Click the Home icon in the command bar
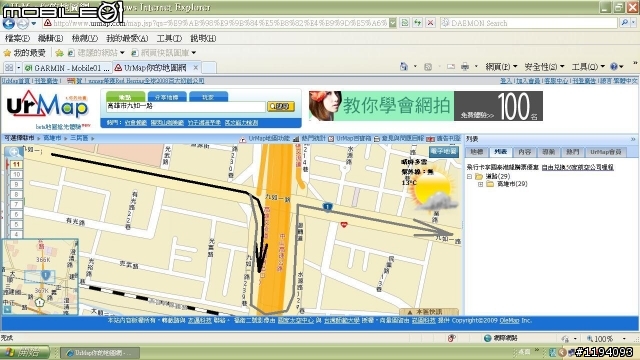Screen dimensions: 640x360 (404, 66)
